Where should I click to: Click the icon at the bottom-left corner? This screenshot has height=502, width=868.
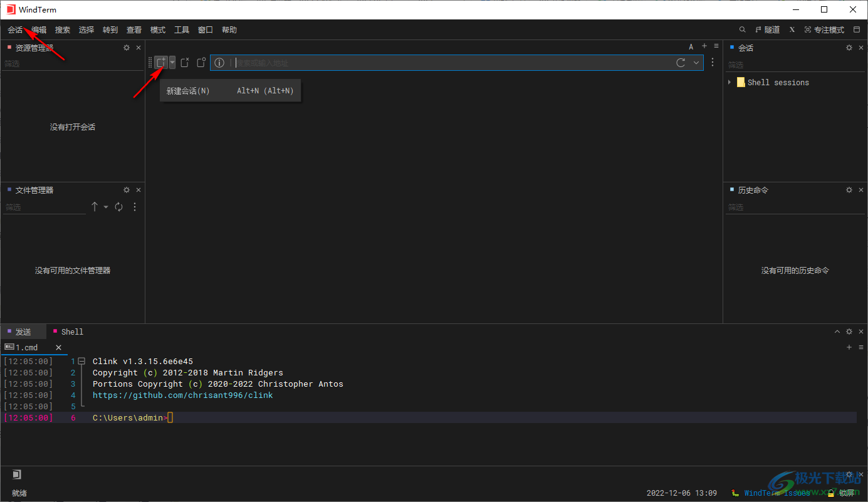tap(17, 474)
